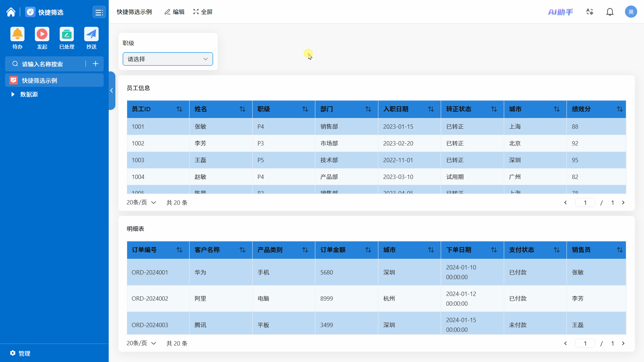This screenshot has height=362, width=644.
Task: Open the 已处理 shortcut icon
Action: 67,34
